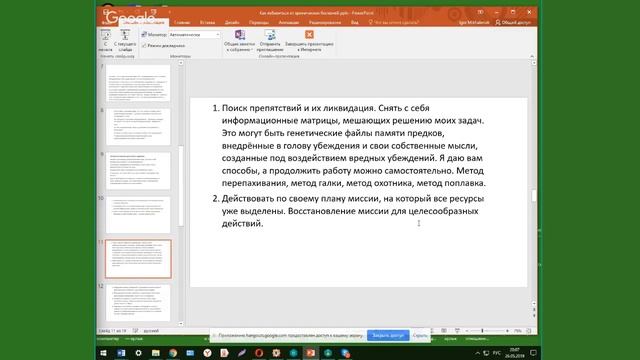Click next slide button at scrollbar bottom
The image size is (640, 360).
click(534, 316)
